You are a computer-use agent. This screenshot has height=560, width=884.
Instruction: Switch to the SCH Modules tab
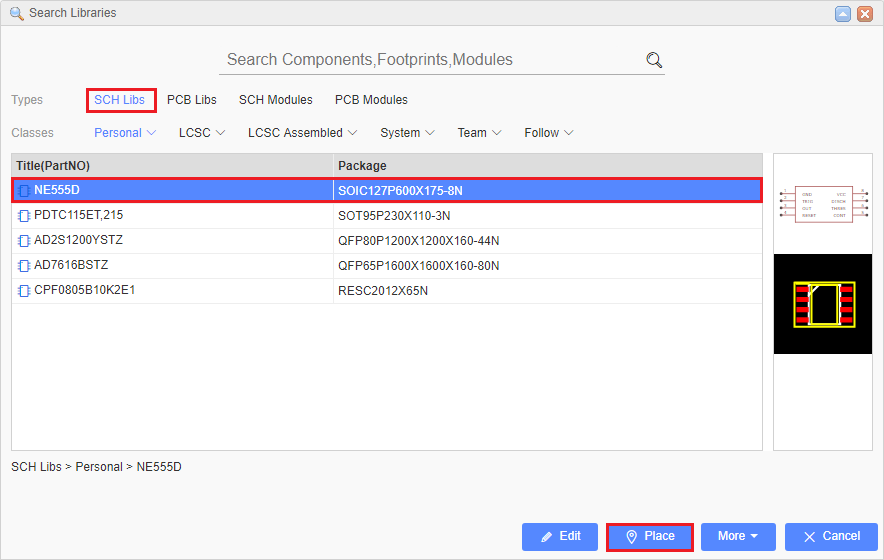pyautogui.click(x=275, y=100)
